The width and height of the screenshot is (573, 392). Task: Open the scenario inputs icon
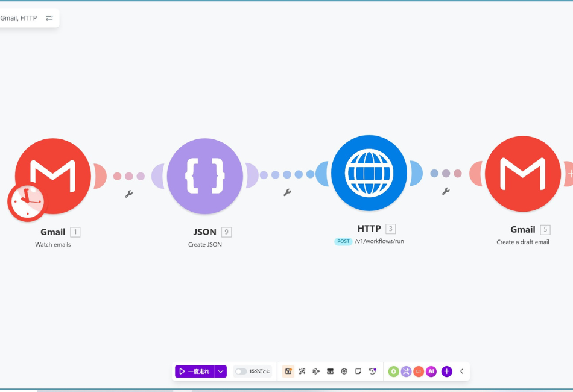coord(330,371)
